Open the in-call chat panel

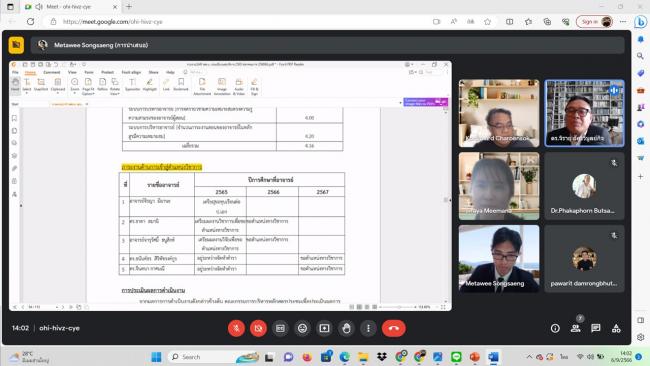[x=596, y=328]
